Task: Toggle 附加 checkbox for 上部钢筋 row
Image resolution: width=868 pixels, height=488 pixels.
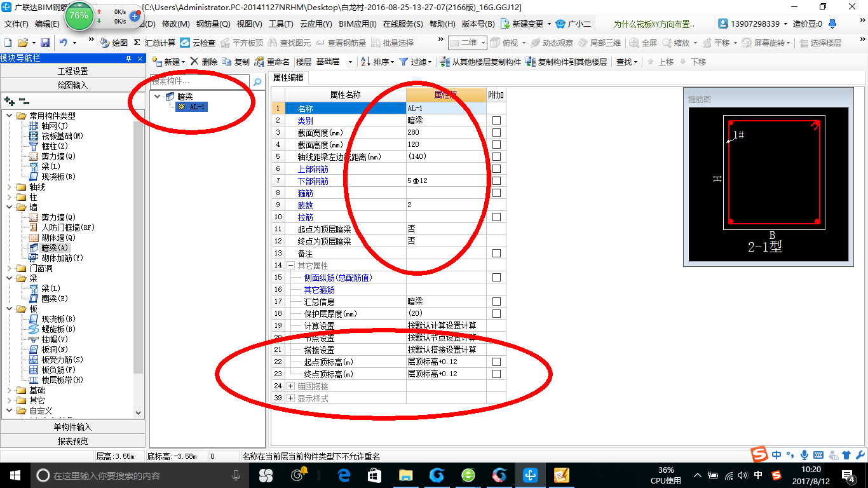Action: pyautogui.click(x=496, y=168)
